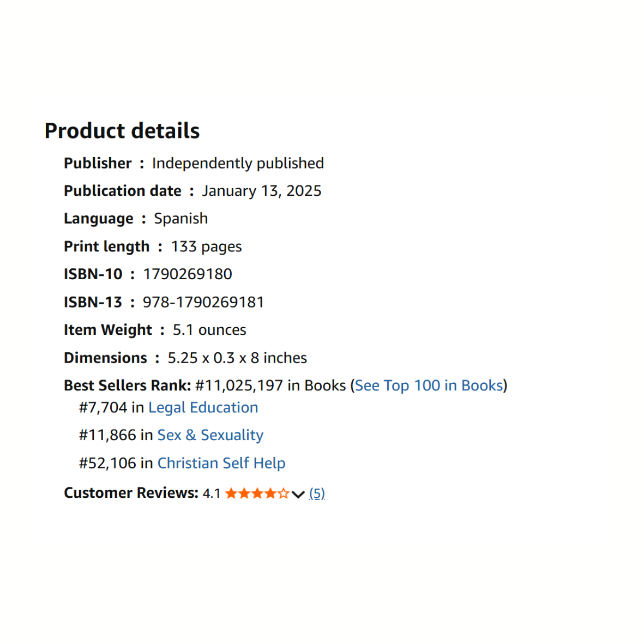Click the Best Sellers Rank label
644x644 pixels.
coord(127,386)
